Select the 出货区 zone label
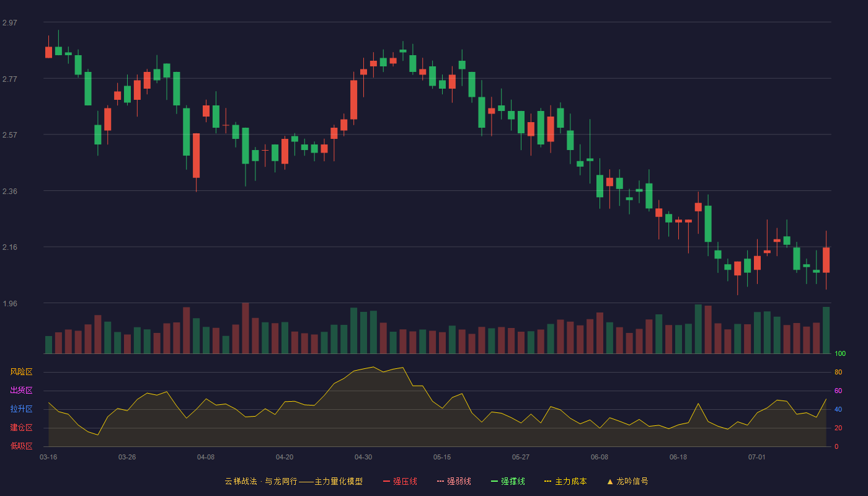868x496 pixels. pyautogui.click(x=21, y=391)
